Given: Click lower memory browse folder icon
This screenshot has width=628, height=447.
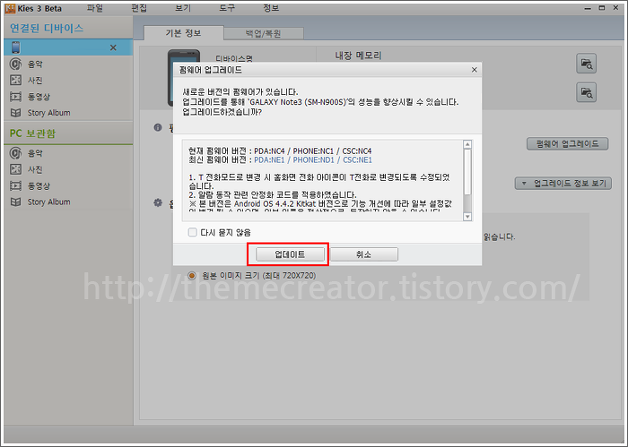Looking at the screenshot, I should click(x=586, y=93).
